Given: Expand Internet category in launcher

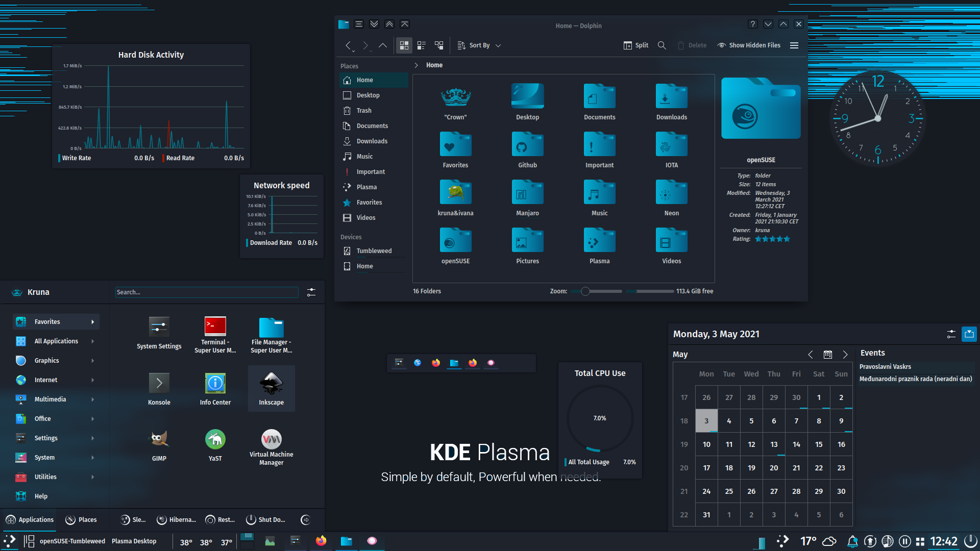Looking at the screenshot, I should click(x=56, y=380).
